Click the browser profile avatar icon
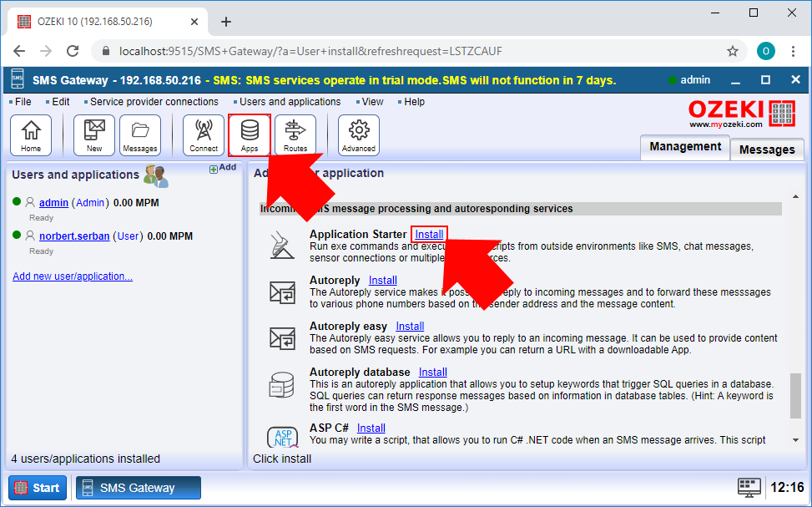 (765, 51)
